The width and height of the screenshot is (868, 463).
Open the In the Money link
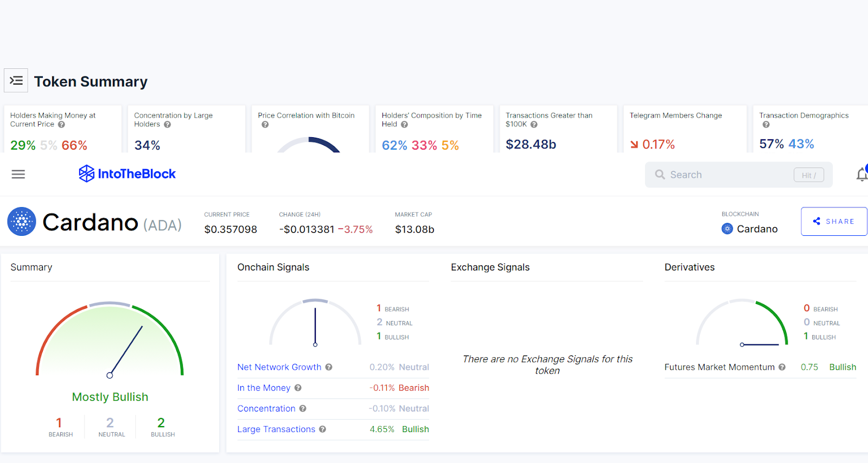coord(264,388)
